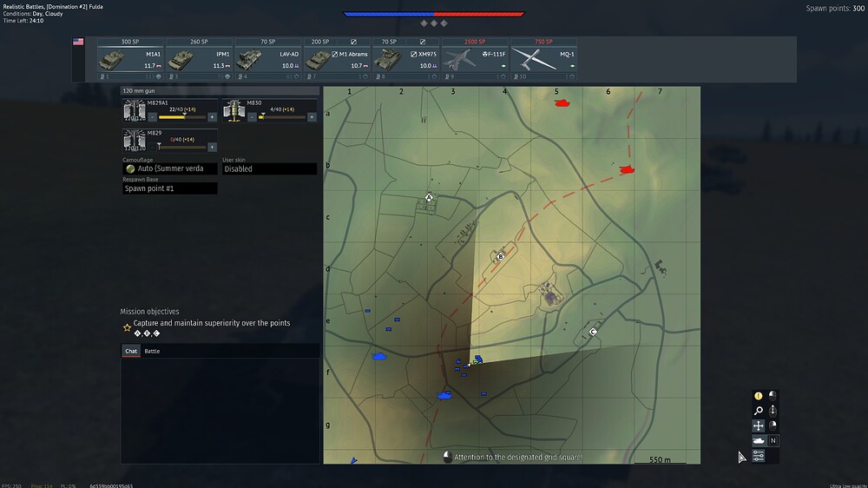868x488 pixels.
Task: Adjust the M829A1 ammo amount slider
Action: tap(182, 117)
